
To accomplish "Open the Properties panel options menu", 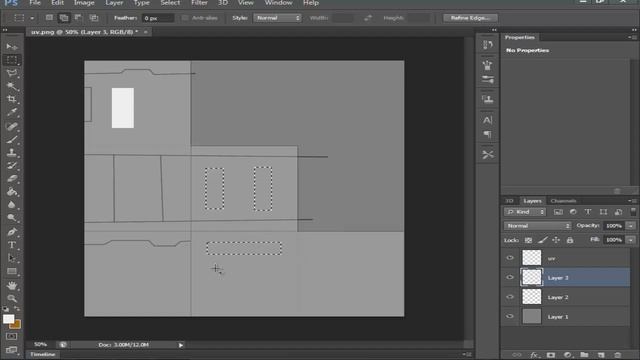I will 632,37.
